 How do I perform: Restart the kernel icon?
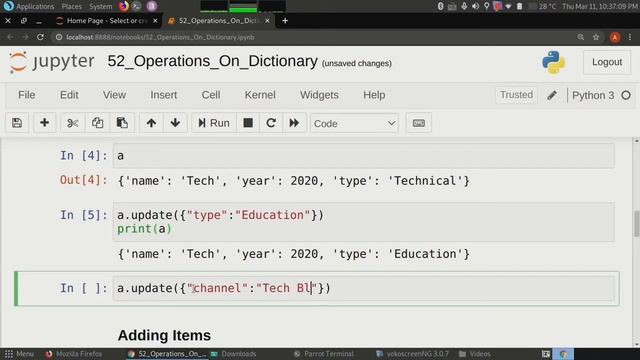[271, 123]
